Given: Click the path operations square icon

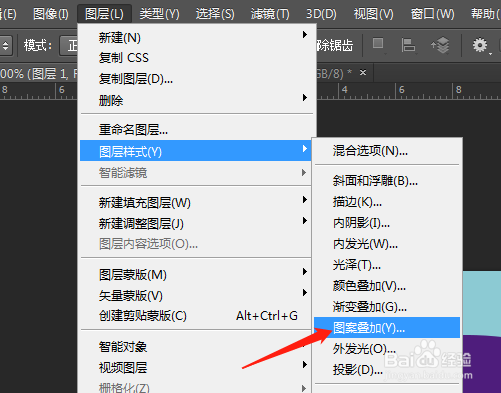Looking at the screenshot, I should 378,44.
